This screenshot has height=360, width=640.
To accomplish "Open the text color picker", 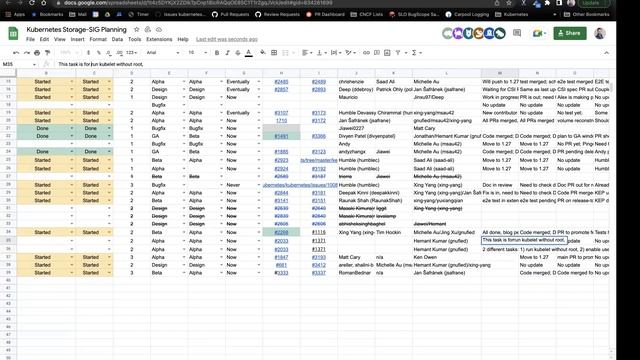I will pos(249,53).
